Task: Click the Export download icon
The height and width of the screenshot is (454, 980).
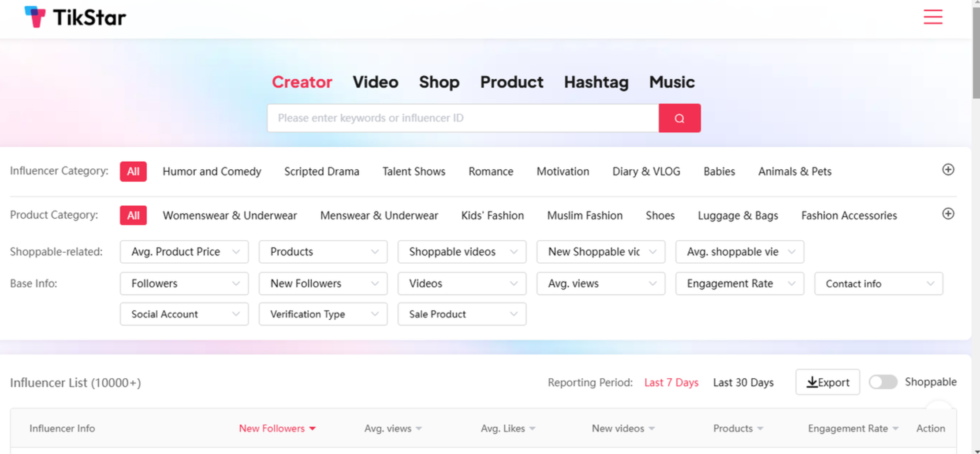Action: 812,382
